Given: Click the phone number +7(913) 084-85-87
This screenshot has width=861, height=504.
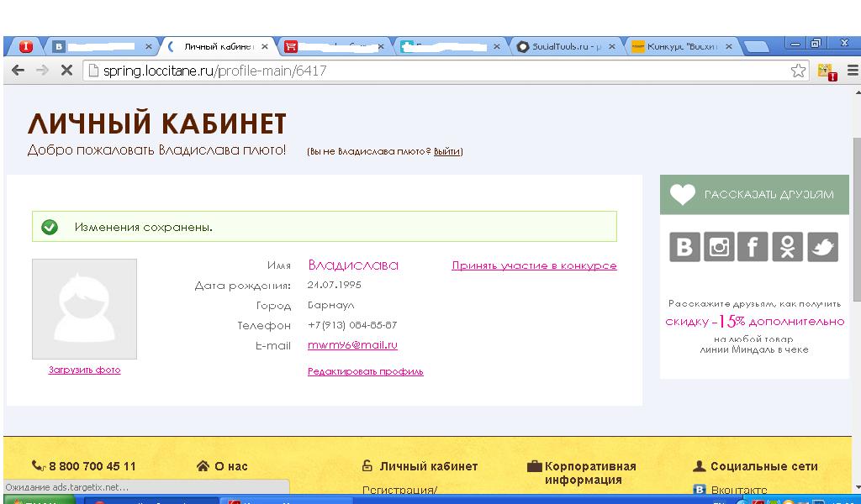Looking at the screenshot, I should point(352,325).
